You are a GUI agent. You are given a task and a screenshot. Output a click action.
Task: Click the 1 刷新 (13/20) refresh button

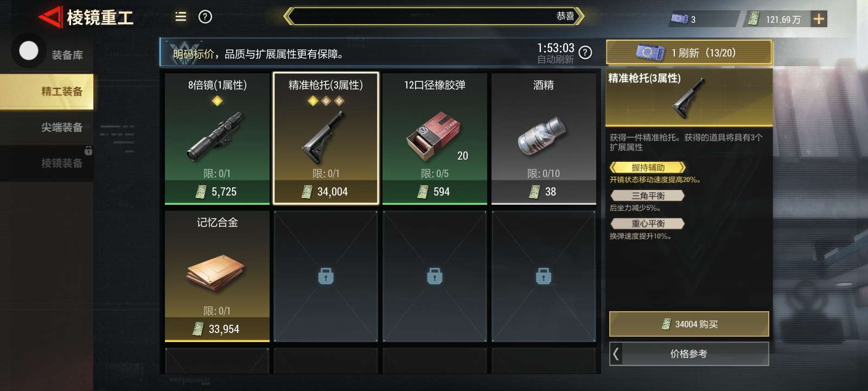click(689, 53)
